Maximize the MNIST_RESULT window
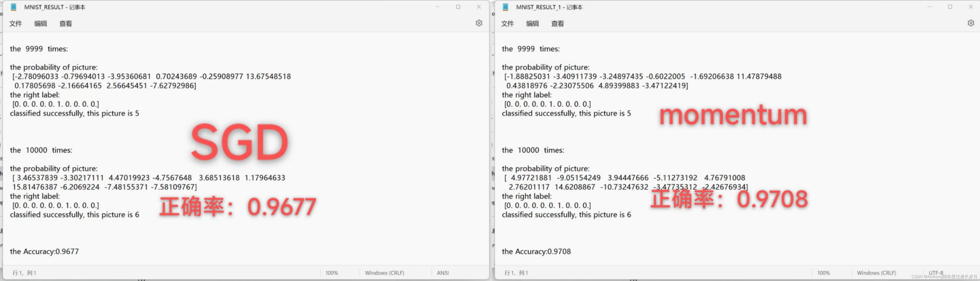The height and width of the screenshot is (281, 980). (458, 7)
